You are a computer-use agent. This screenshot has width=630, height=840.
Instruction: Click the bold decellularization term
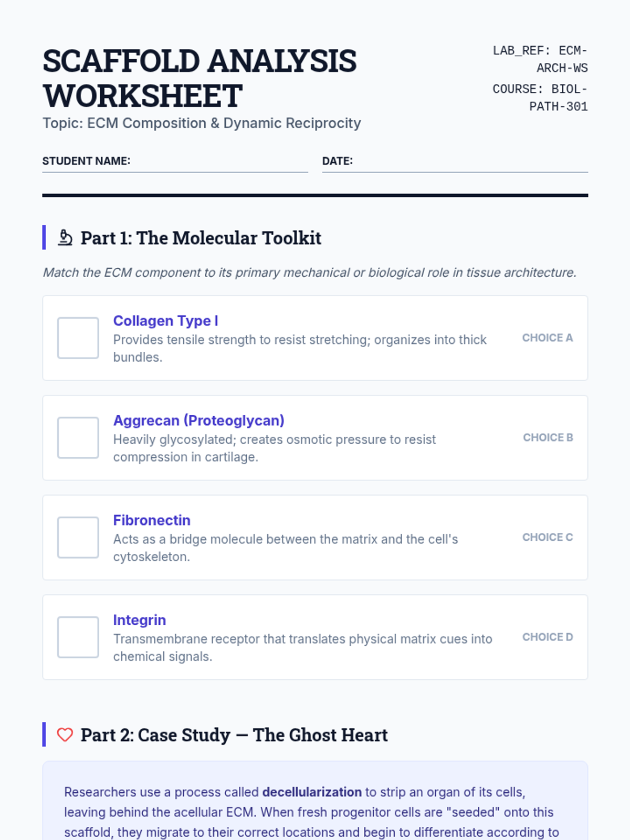(312, 792)
